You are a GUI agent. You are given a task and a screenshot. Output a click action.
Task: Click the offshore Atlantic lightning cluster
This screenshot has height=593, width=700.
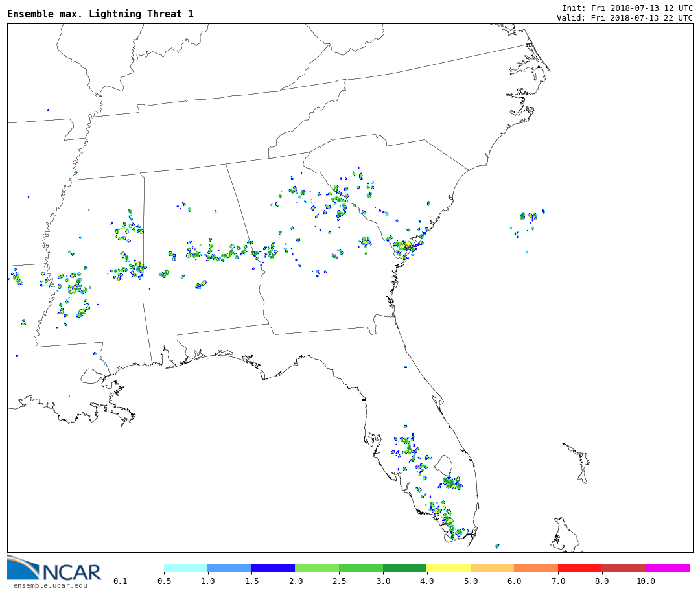point(528,217)
